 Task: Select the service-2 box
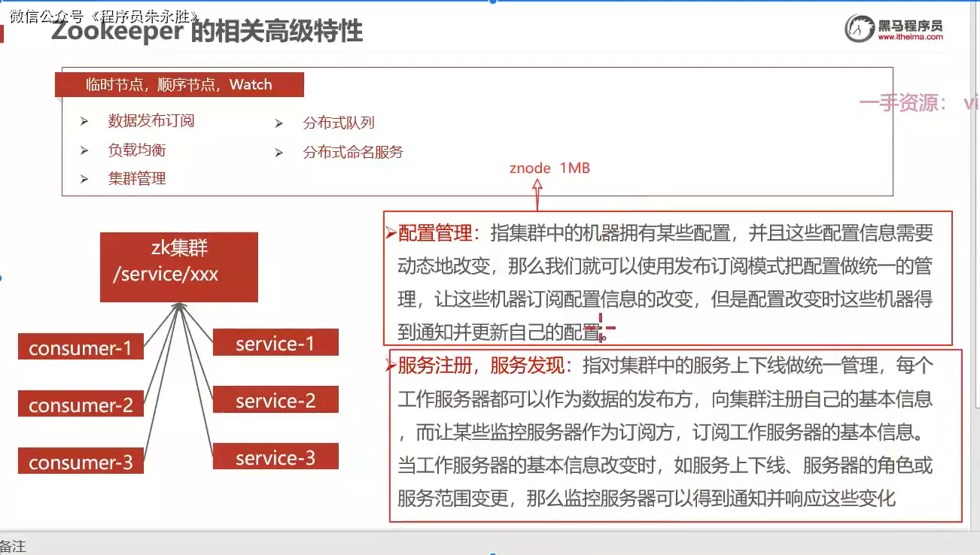(275, 400)
